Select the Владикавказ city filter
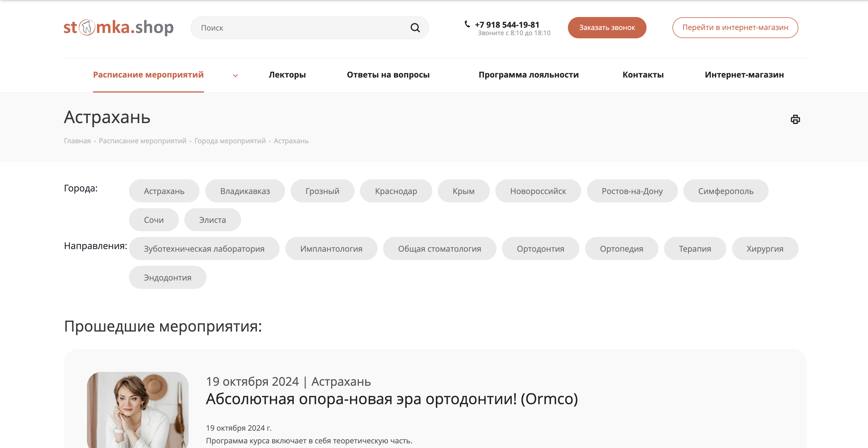 coord(245,191)
